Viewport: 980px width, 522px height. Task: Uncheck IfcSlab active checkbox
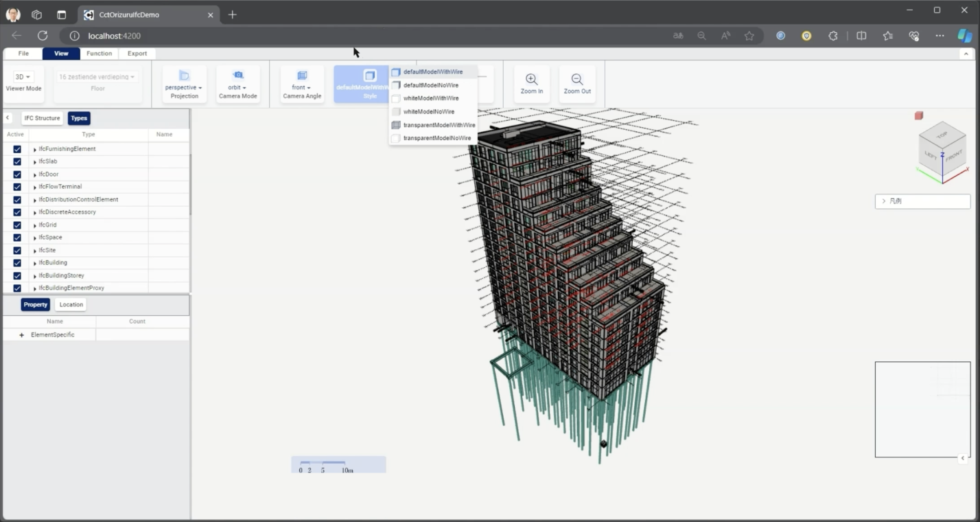[x=17, y=161]
